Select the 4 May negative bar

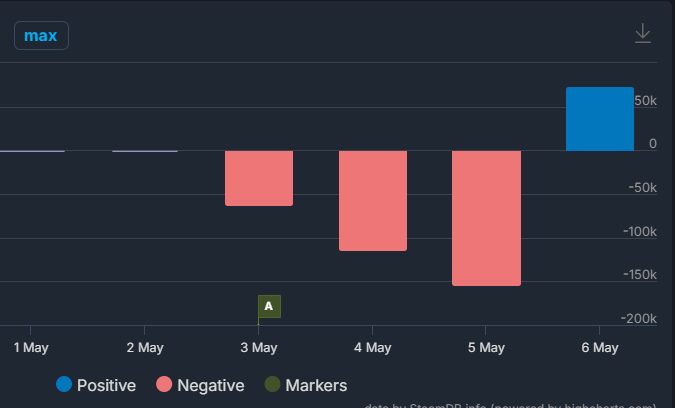373,200
